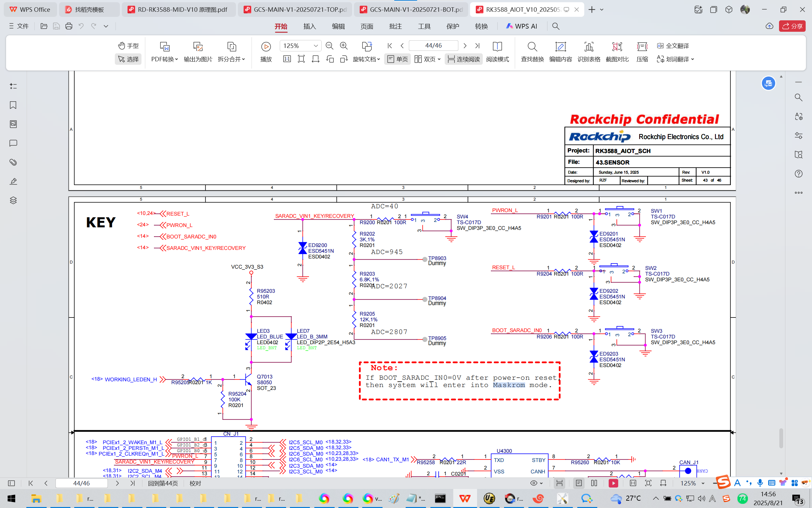Go to previous page in ribbon
Viewport: 812px width, 508px height.
402,46
